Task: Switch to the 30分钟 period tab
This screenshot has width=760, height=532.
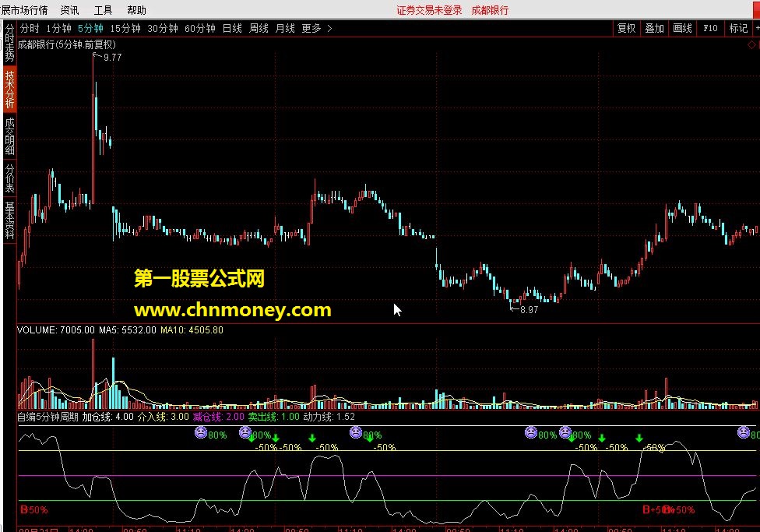Action: tap(163, 29)
